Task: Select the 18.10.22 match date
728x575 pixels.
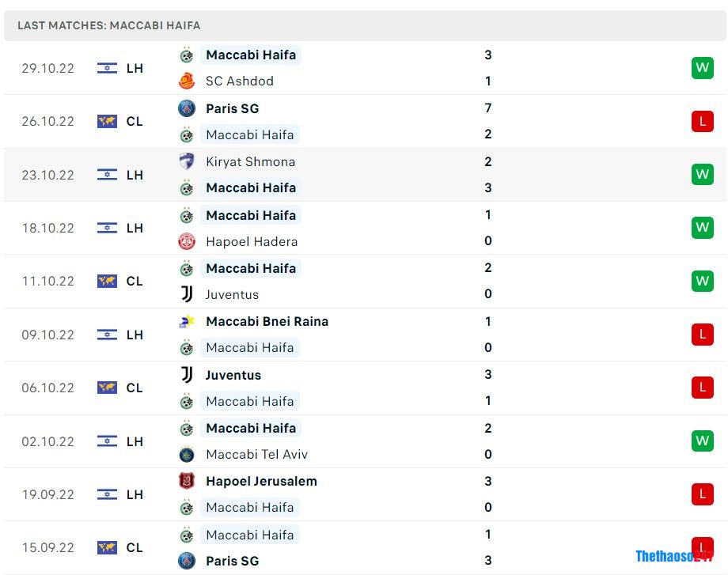Action: click(48, 228)
